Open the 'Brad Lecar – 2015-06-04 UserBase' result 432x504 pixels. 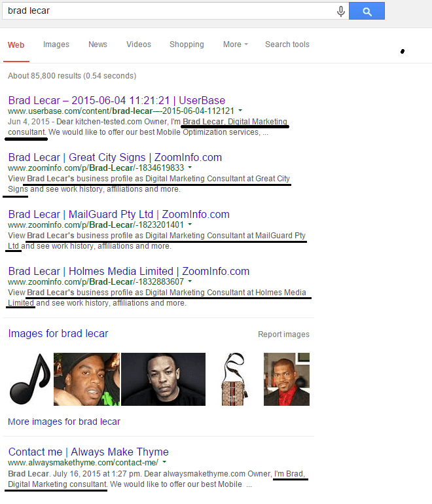(117, 100)
